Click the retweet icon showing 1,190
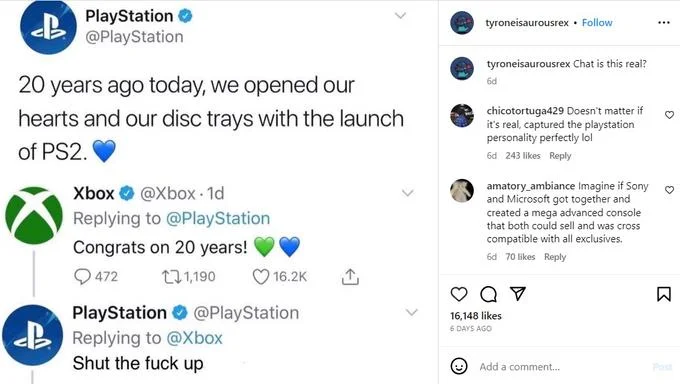 (172, 276)
